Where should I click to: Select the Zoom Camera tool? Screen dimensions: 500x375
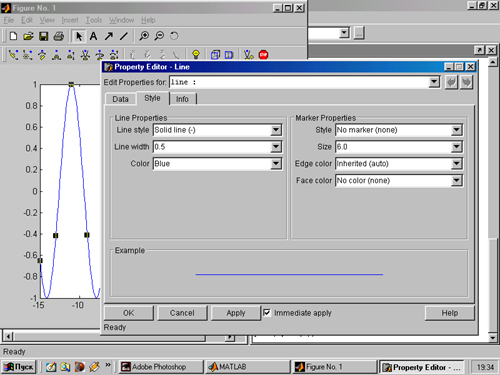coord(85,55)
